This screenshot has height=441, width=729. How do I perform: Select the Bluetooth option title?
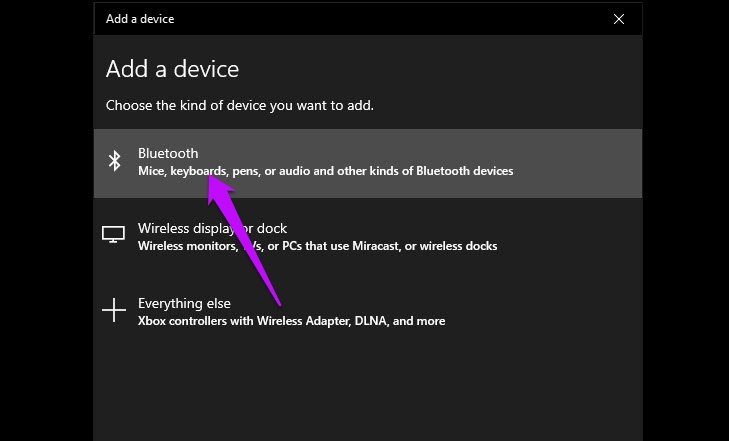(168, 153)
